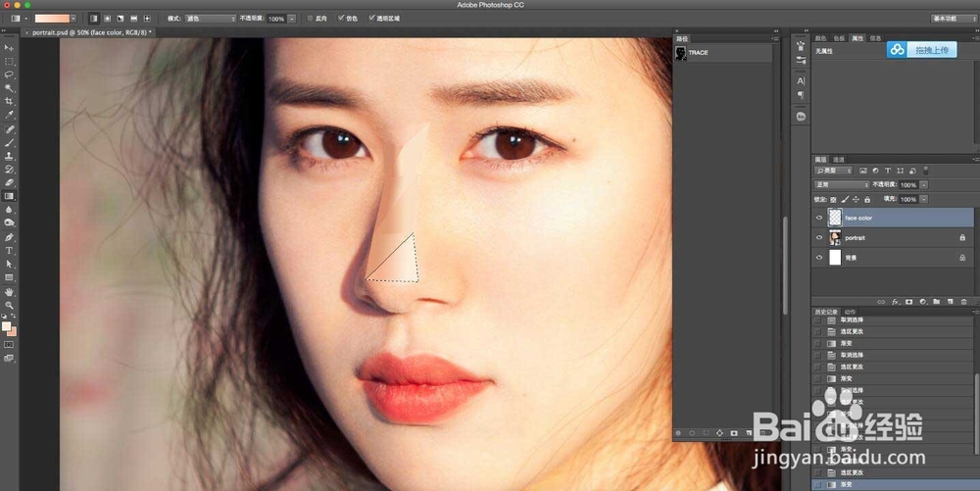Select the Pen tool

[9, 237]
